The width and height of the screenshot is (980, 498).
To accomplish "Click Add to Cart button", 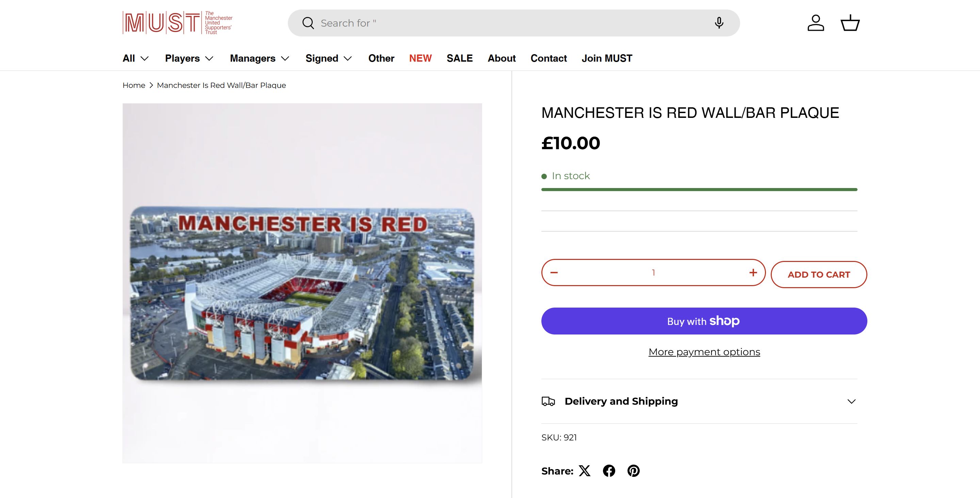I will click(x=819, y=275).
